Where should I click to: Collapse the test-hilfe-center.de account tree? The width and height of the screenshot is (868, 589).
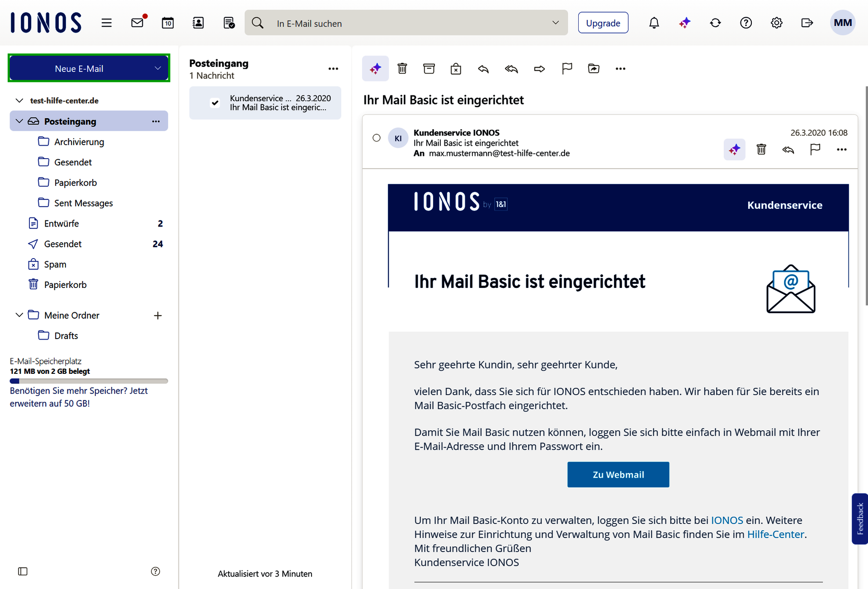19,100
